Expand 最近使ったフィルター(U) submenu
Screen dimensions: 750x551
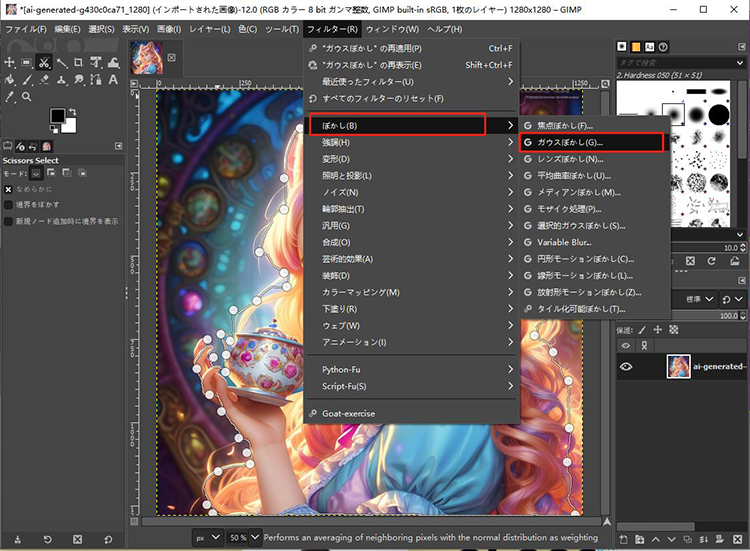[411, 82]
